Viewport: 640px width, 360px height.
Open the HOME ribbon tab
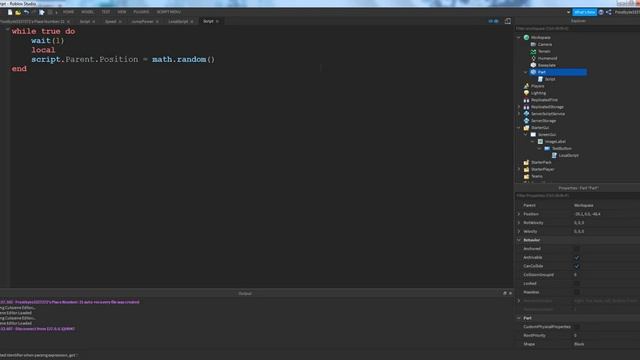[68, 12]
